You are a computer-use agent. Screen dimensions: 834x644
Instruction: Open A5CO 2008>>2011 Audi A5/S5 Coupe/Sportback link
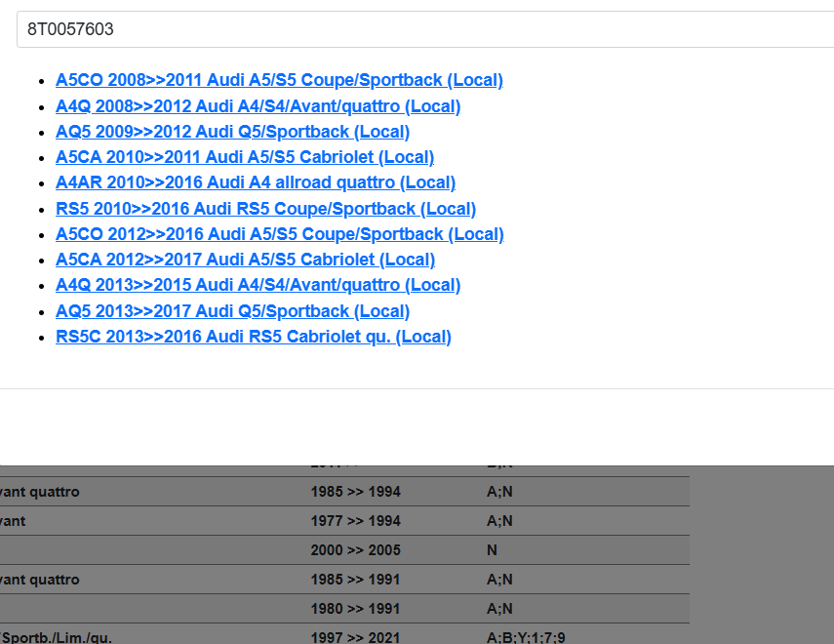point(279,80)
